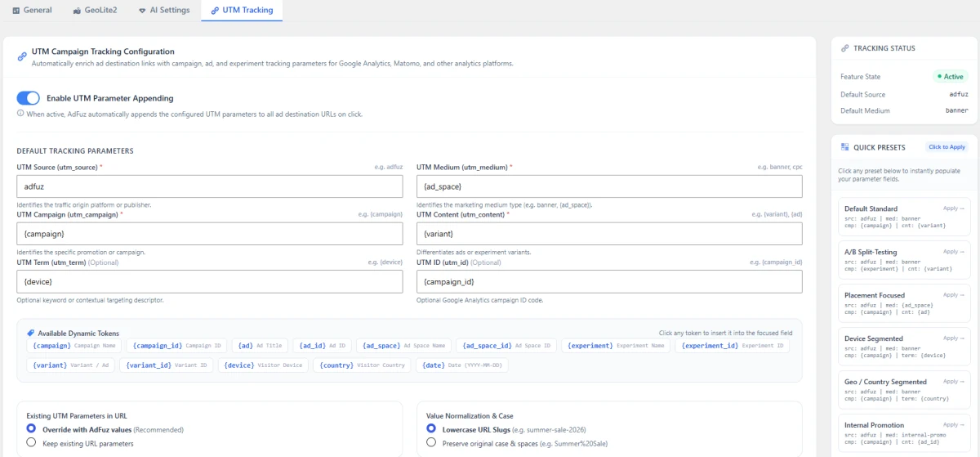Insert the {variant_id} Variant ID token
980x457 pixels.
[x=166, y=365]
